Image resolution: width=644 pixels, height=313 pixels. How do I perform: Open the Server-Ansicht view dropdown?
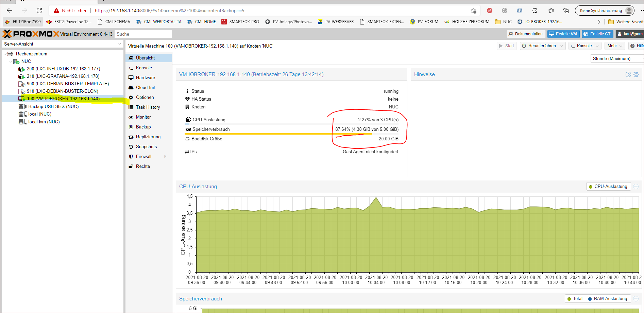point(62,44)
